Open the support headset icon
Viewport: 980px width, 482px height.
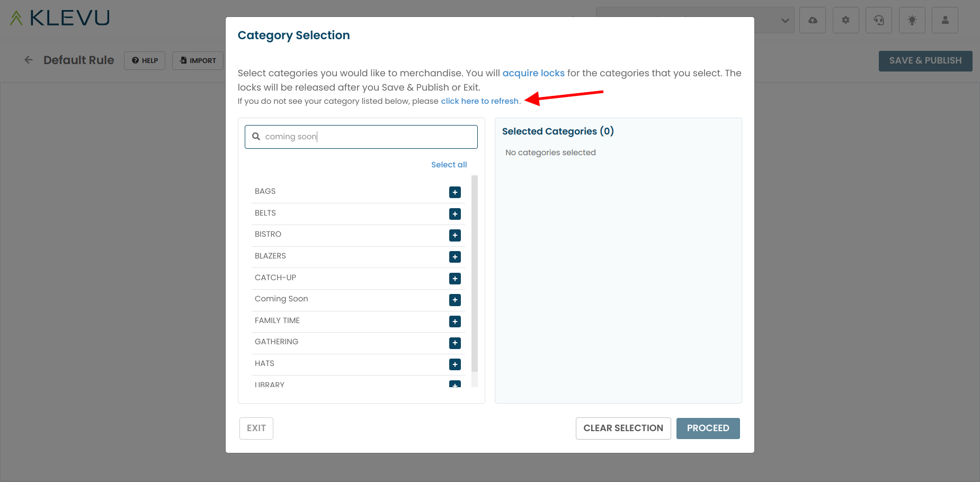[879, 20]
